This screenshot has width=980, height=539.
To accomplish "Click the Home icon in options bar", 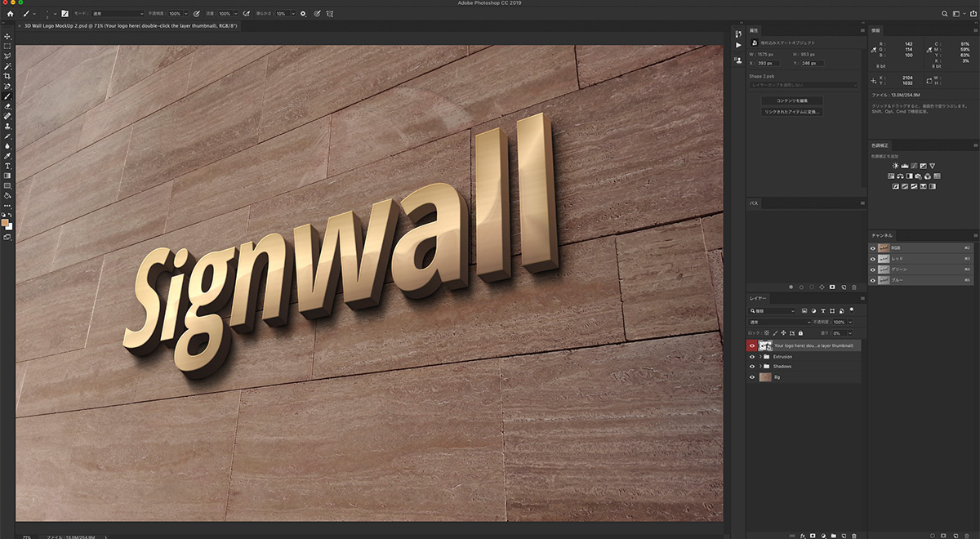I will [11, 13].
